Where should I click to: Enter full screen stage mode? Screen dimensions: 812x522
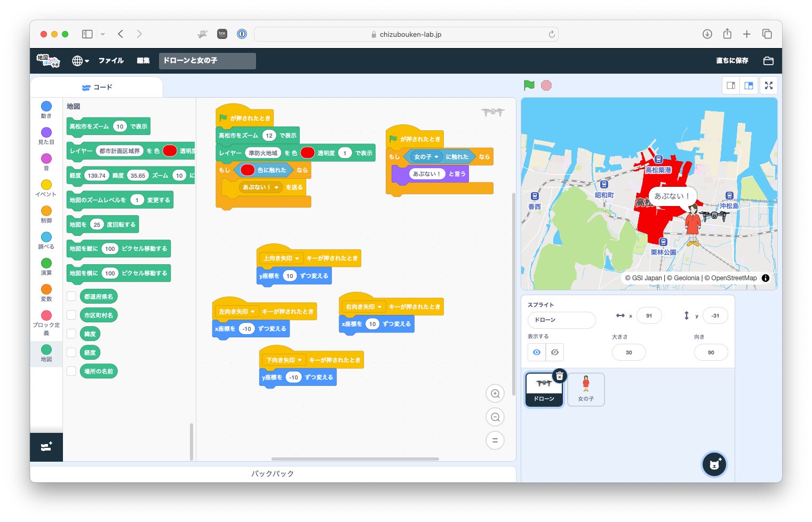click(769, 85)
